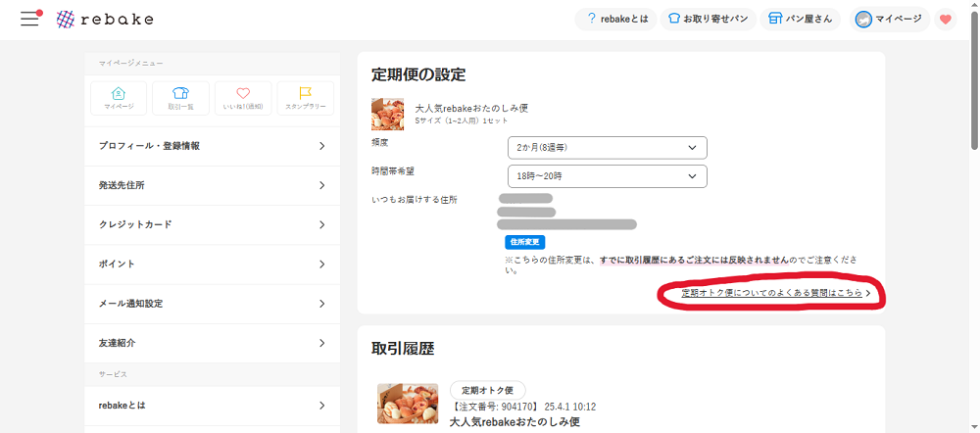Click the bread thumbnail in 取引履歴
Screen dimensions: 980x433
click(x=408, y=404)
